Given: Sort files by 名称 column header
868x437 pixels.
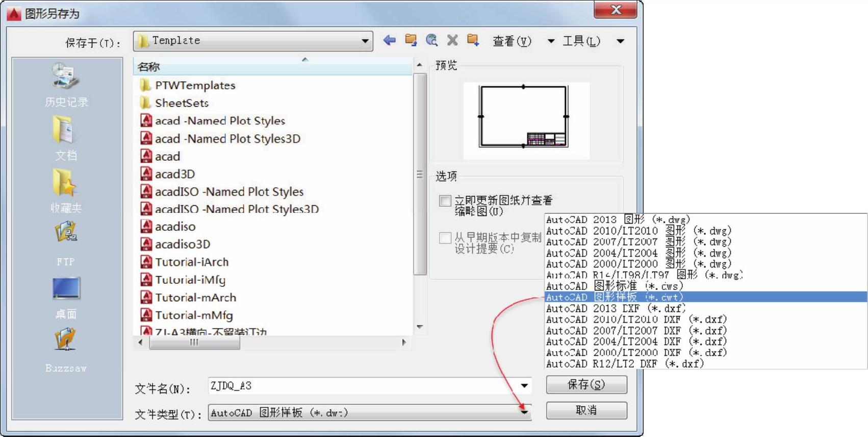Looking at the screenshot, I should [x=273, y=67].
